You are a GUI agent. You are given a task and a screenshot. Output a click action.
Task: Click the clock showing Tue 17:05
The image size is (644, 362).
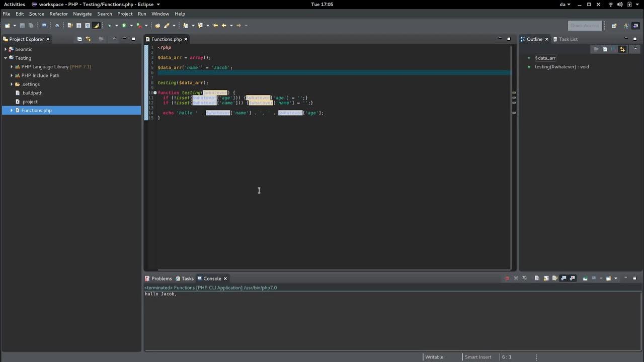(x=322, y=4)
